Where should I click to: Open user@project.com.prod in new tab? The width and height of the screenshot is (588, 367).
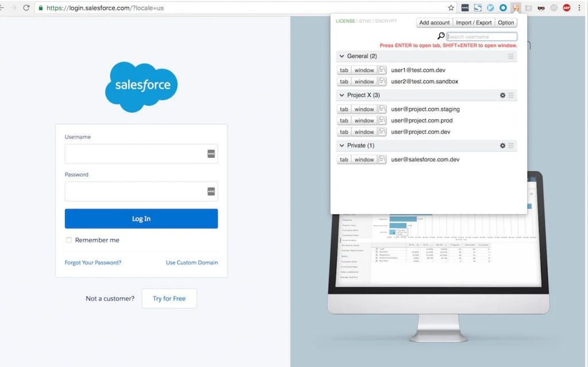pos(344,121)
